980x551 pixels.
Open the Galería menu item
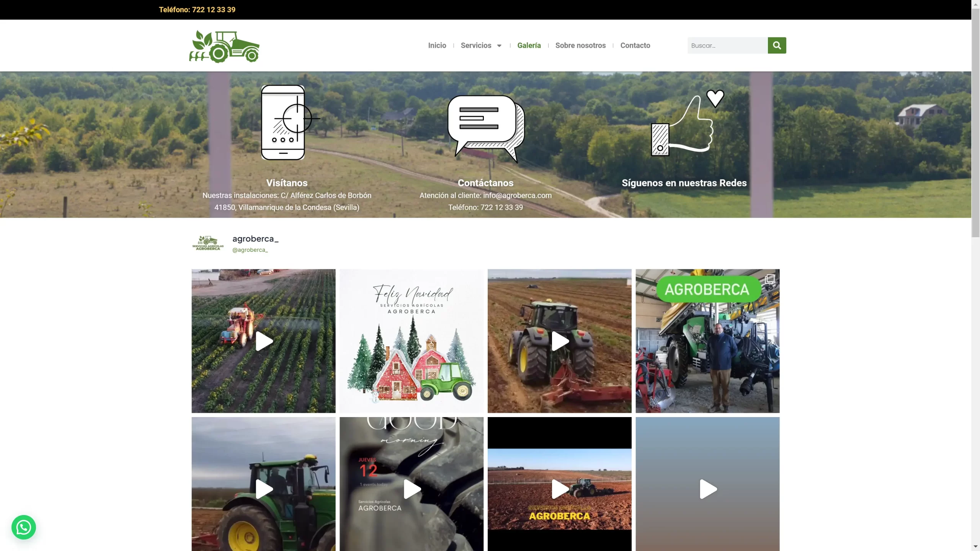click(529, 46)
